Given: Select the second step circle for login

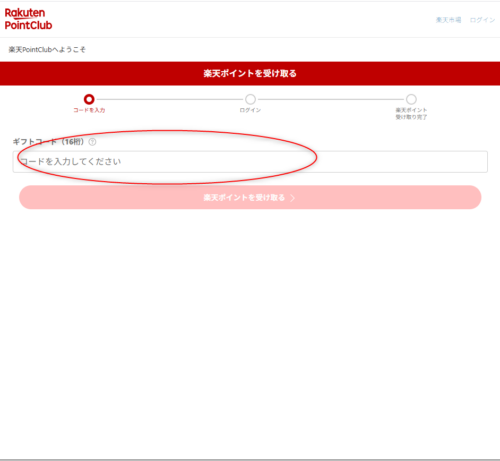Looking at the screenshot, I should tap(250, 99).
